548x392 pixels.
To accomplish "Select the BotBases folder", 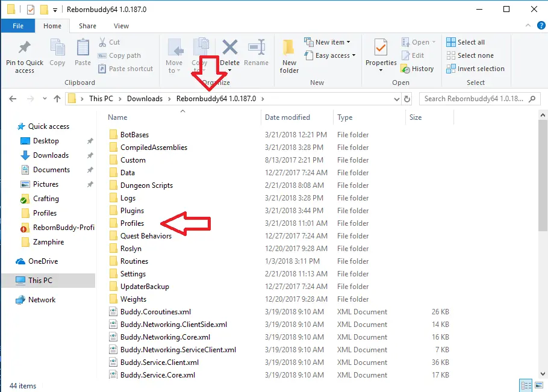I will pos(134,135).
